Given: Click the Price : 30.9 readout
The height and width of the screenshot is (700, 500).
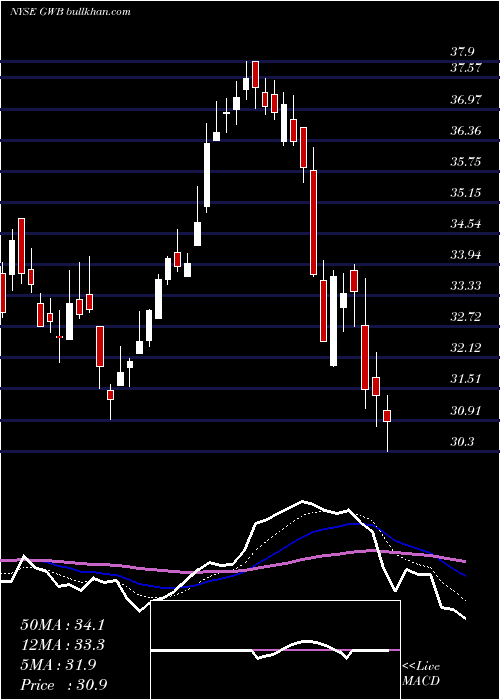Looking at the screenshot, I should tap(63, 684).
